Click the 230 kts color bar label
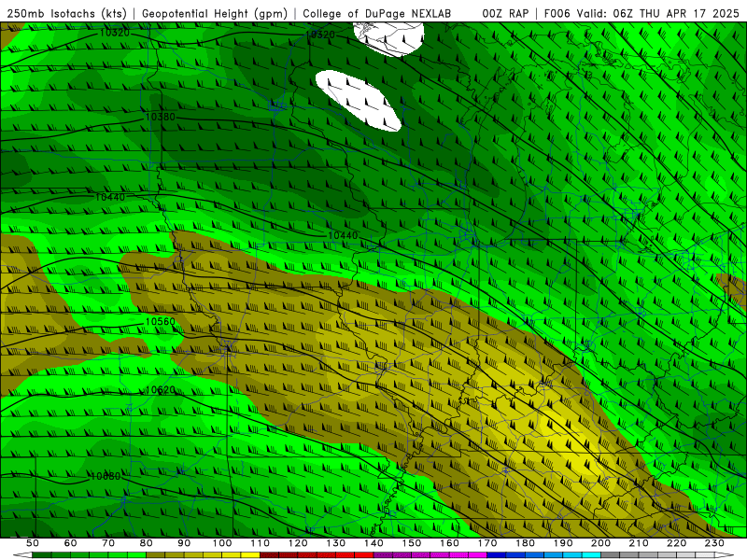Screen dimensions: 747x560 (714, 543)
